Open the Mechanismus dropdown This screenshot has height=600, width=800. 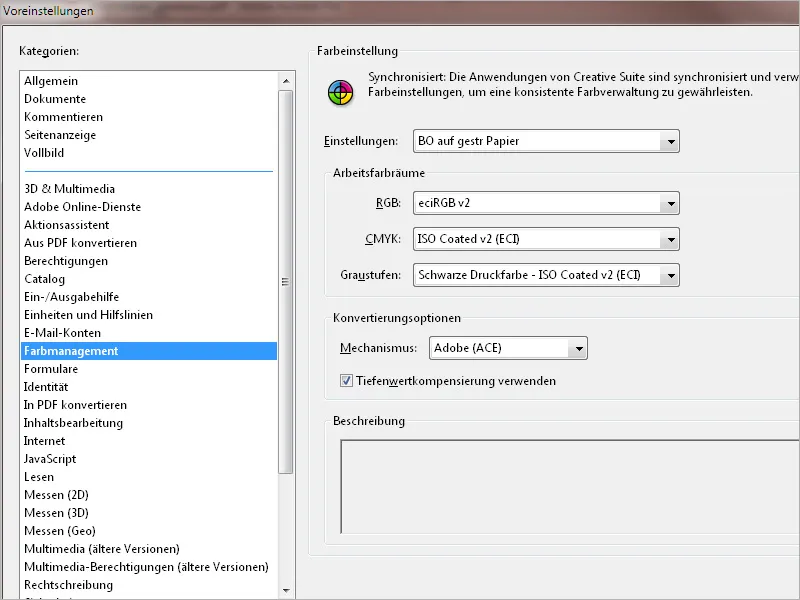tap(508, 348)
